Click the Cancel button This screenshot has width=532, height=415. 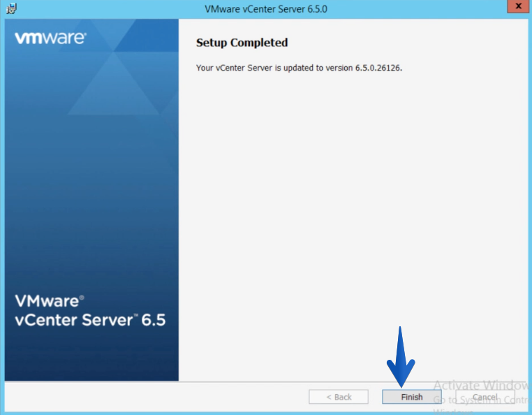485,397
